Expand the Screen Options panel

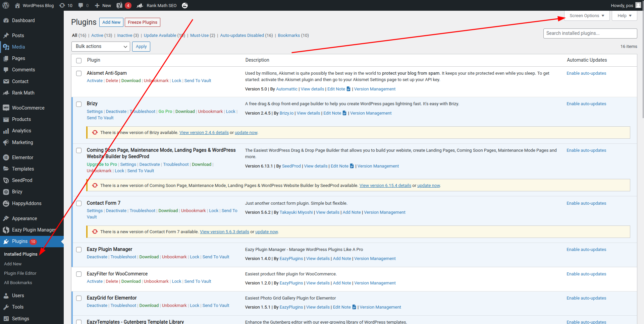(x=587, y=16)
